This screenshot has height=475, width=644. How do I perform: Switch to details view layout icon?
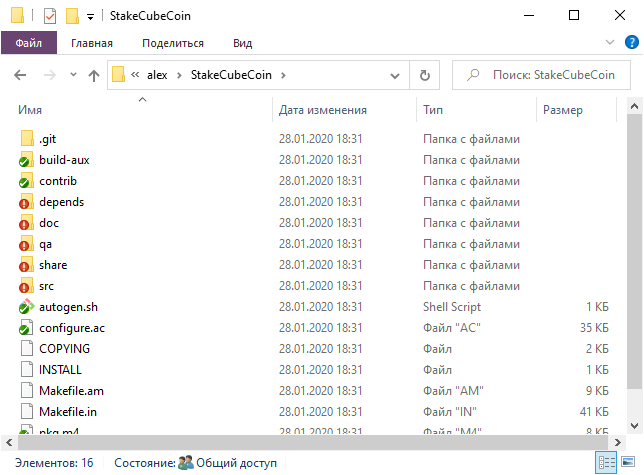tap(606, 463)
